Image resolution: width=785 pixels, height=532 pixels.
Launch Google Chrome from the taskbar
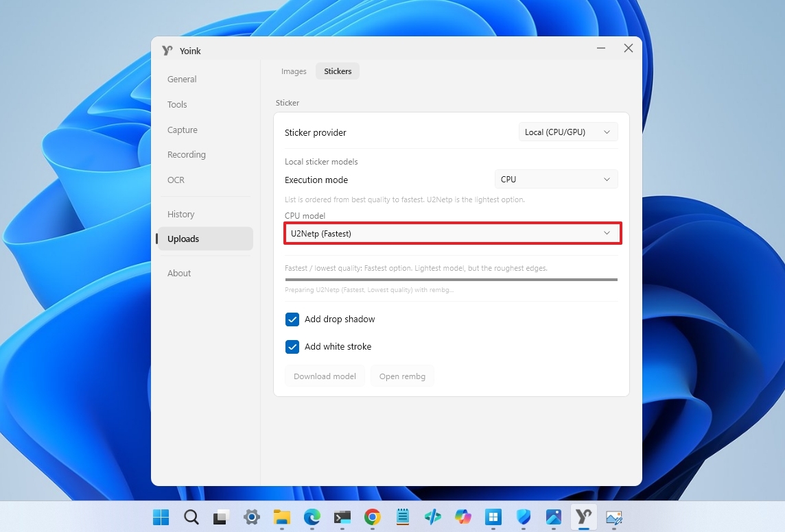pyautogui.click(x=372, y=517)
